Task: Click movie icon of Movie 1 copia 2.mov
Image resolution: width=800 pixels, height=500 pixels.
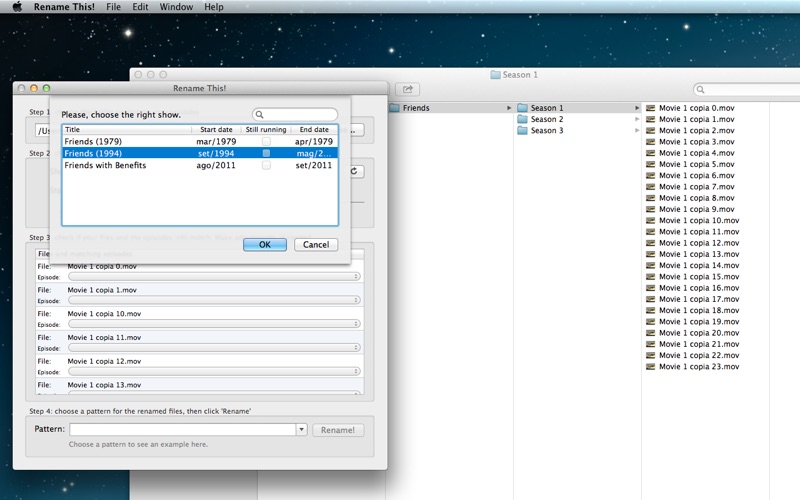Action: pos(651,130)
